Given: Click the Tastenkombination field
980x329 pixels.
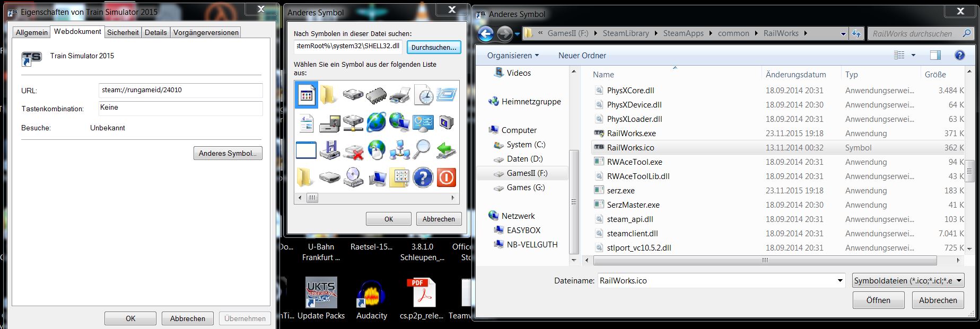Looking at the screenshot, I should tap(180, 108).
